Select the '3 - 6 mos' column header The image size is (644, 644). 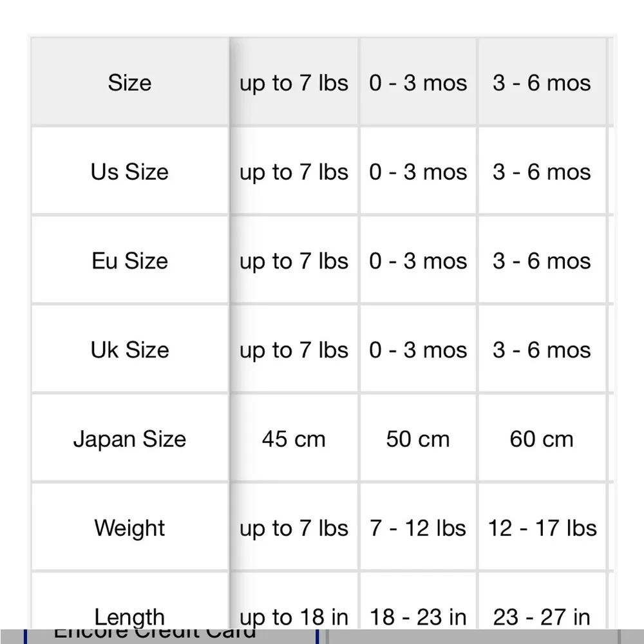click(542, 82)
